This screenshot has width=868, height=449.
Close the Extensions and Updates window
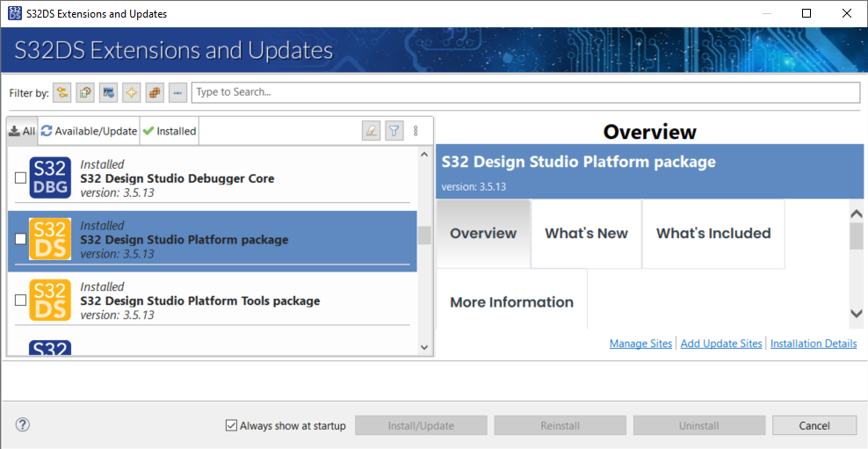click(x=847, y=13)
